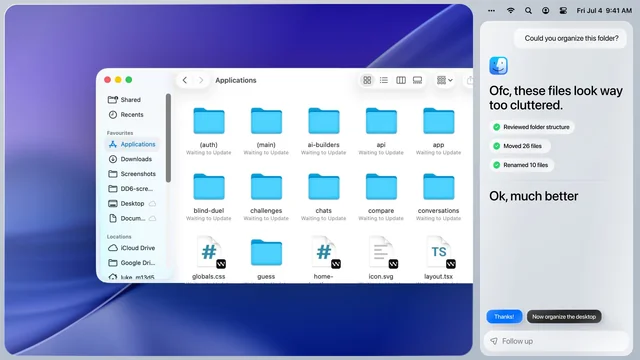Click the Reviewed folder structure status chip
This screenshot has height=360, width=640.
(x=532, y=127)
